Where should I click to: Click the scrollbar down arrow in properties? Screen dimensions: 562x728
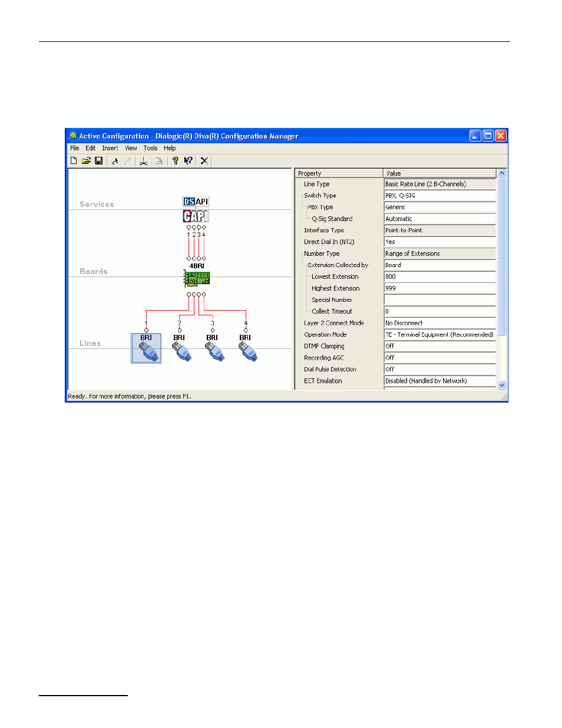click(x=502, y=385)
